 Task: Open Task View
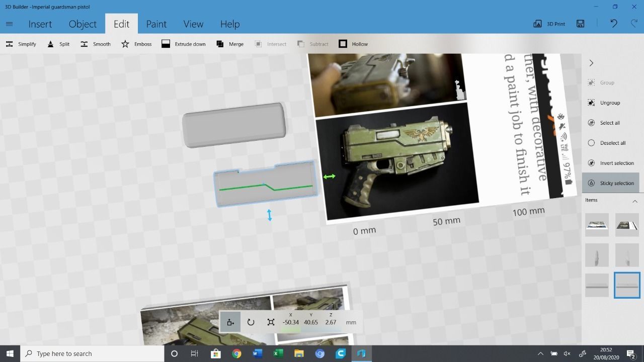[x=195, y=353]
